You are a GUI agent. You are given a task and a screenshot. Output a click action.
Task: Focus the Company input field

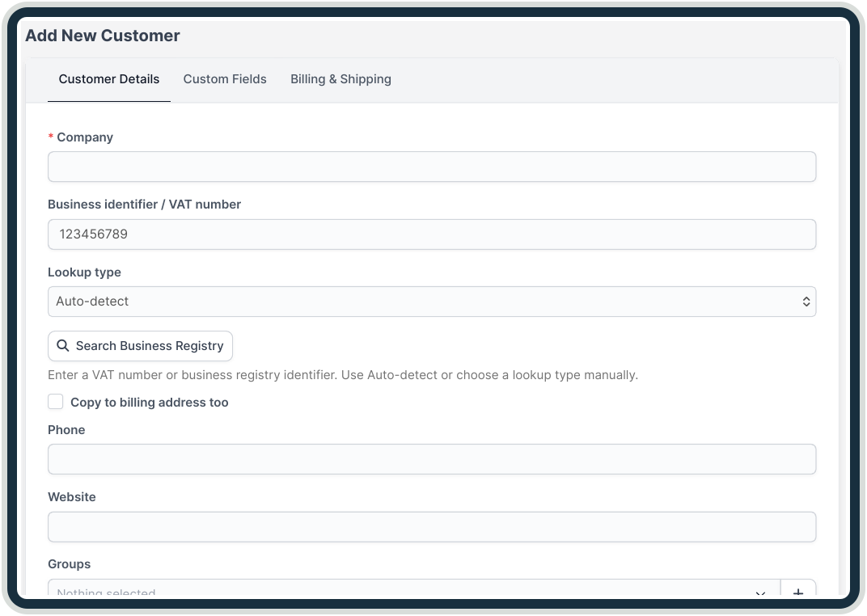pyautogui.click(x=432, y=167)
